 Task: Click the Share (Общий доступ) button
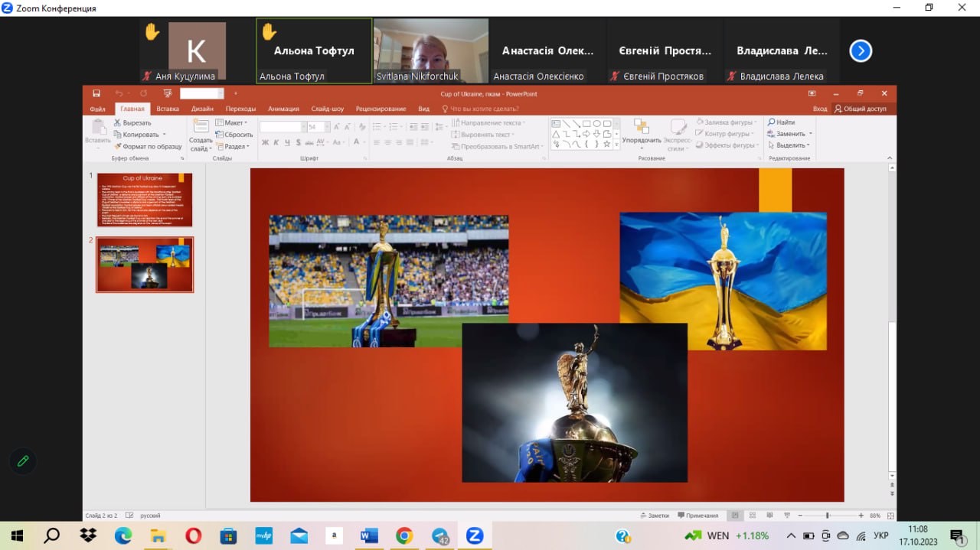tap(861, 109)
